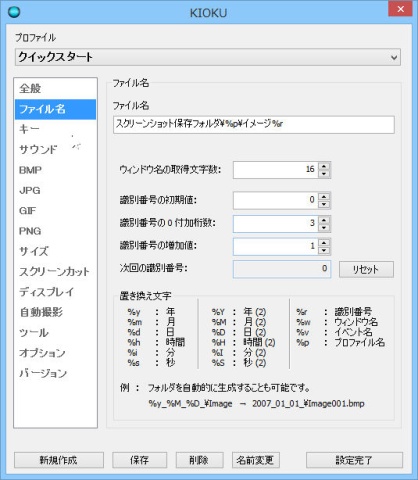Open the サウンド settings page
This screenshot has width=418, height=480.
(55, 150)
